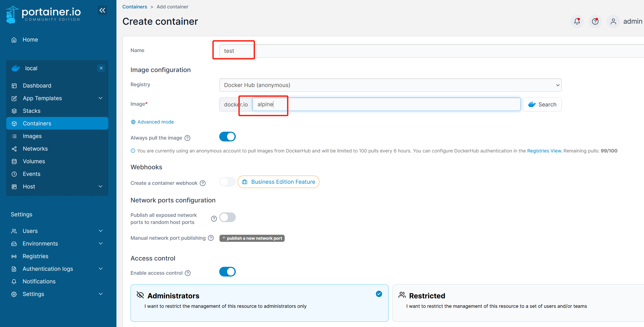Click help icon next to Always pull the image
This screenshot has height=327, width=644.
[x=187, y=138]
